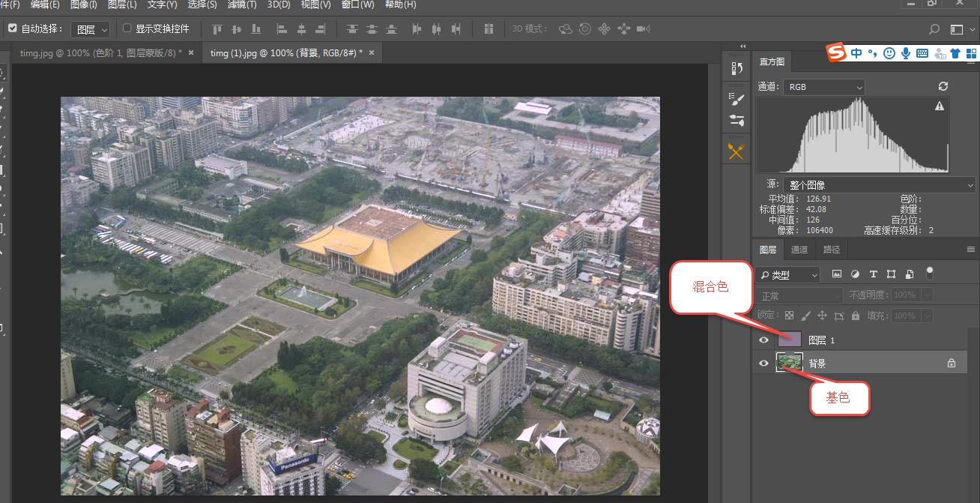980x503 pixels.
Task: Hide the 图层 1 layer
Action: 763,340
